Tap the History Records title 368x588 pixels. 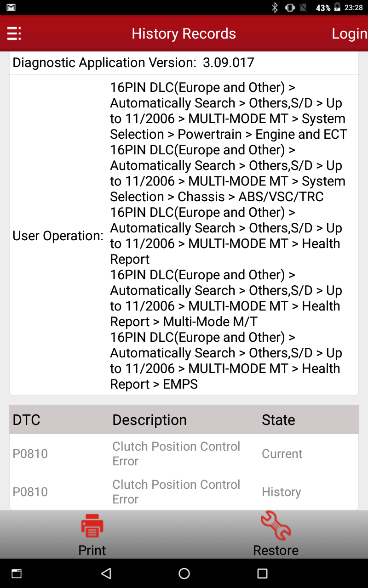(x=184, y=34)
